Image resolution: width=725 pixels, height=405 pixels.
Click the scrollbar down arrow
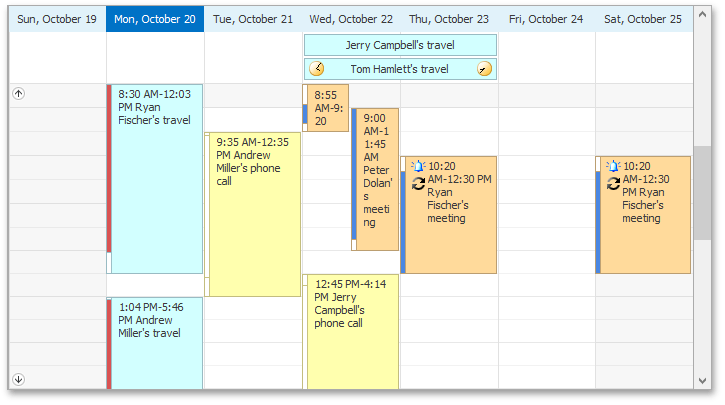click(x=703, y=381)
